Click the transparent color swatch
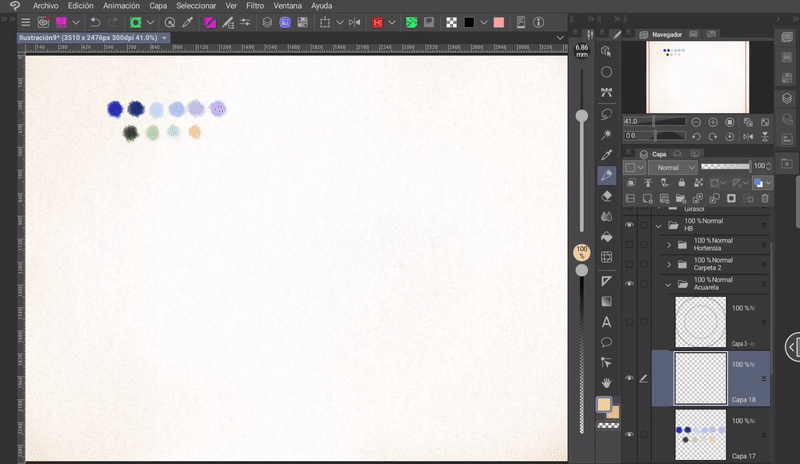This screenshot has height=464, width=800. [608, 425]
